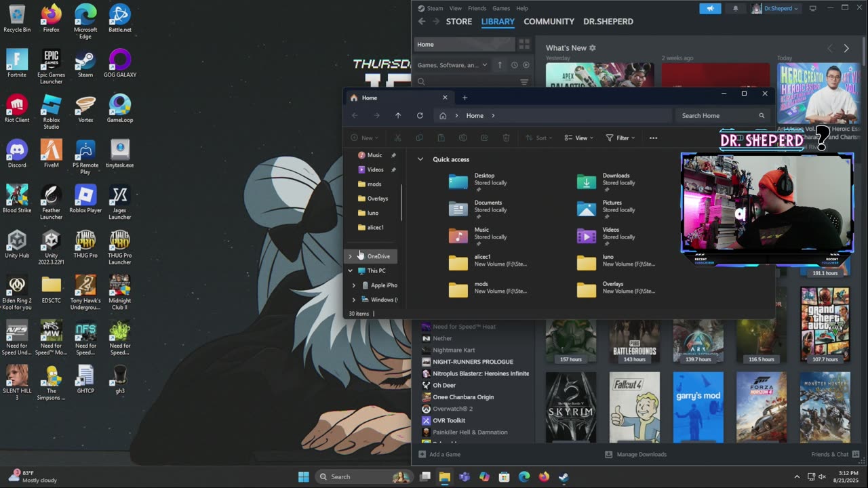This screenshot has height=488, width=868.
Task: Select the alicec1 folder in the navigation pane
Action: (x=375, y=228)
